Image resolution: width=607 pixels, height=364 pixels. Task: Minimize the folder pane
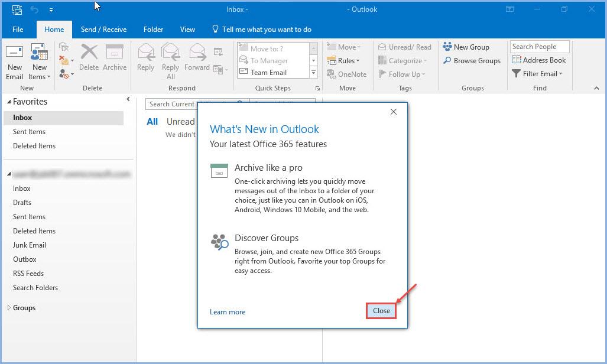[128, 99]
